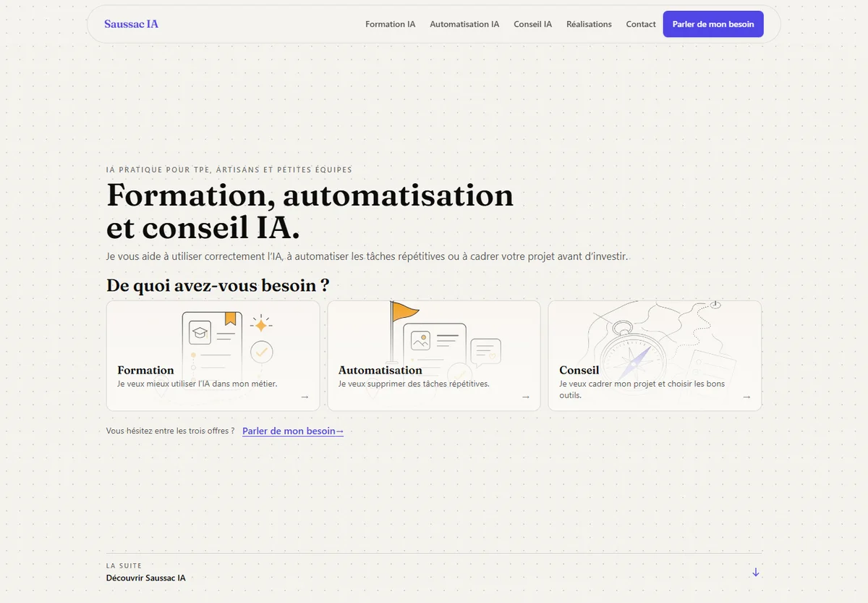Click the arrow on the Conseil card

coord(746,397)
